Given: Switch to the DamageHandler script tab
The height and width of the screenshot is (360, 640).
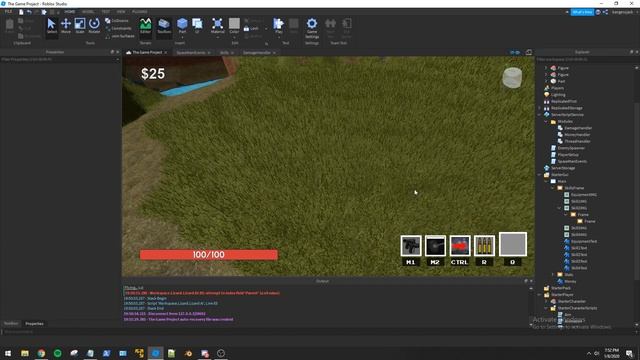Looking at the screenshot, I should coord(256,53).
